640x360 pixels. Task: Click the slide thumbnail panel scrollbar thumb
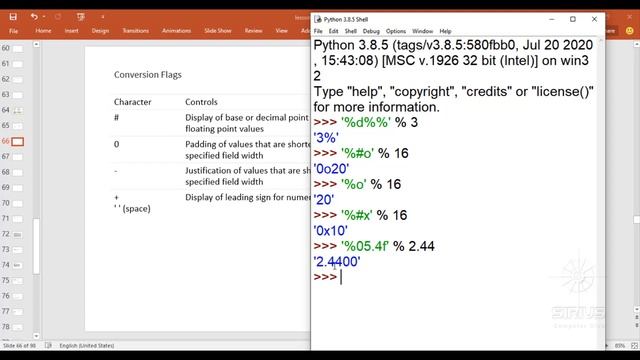pos(36,246)
